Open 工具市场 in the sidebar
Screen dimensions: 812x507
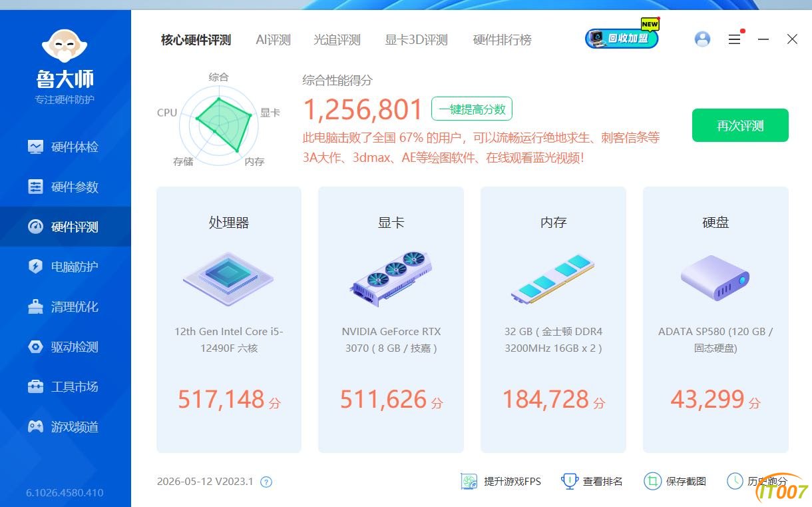coord(65,386)
